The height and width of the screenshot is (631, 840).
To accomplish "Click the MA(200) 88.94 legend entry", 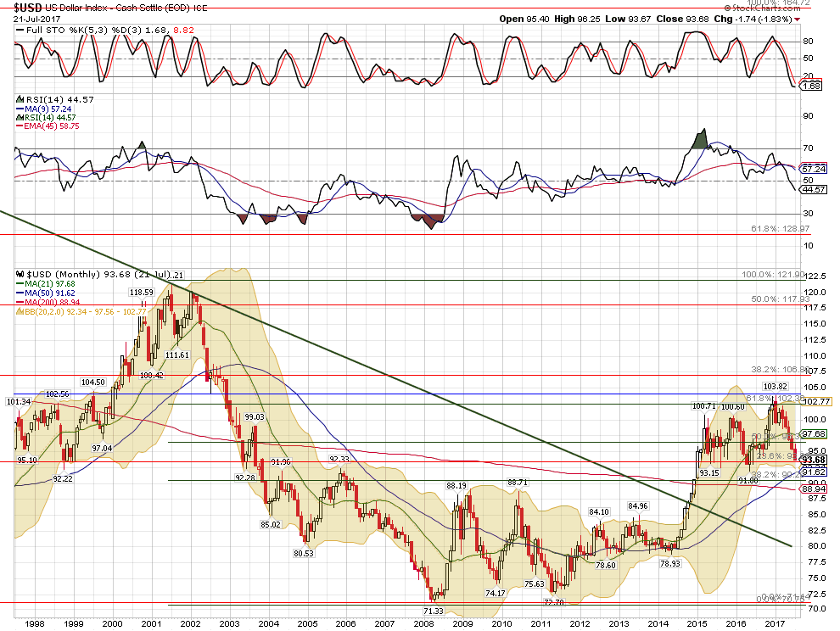I will coord(52,302).
